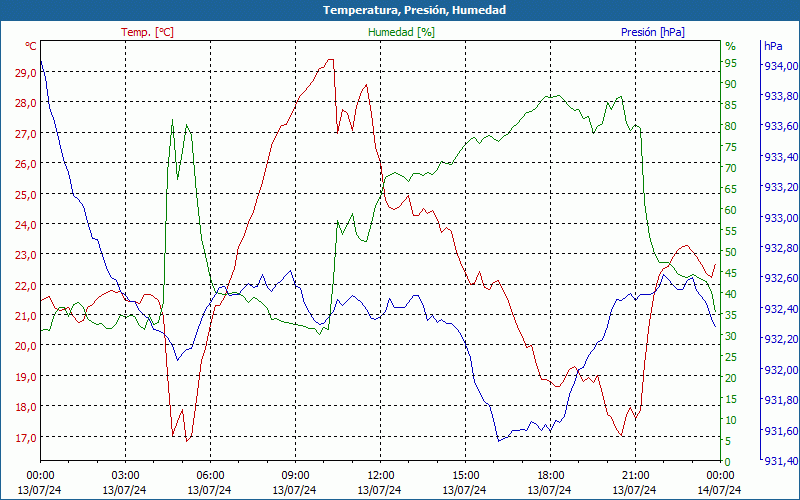Click the 933,40 pressure axis value
The image size is (800, 500).
[780, 157]
